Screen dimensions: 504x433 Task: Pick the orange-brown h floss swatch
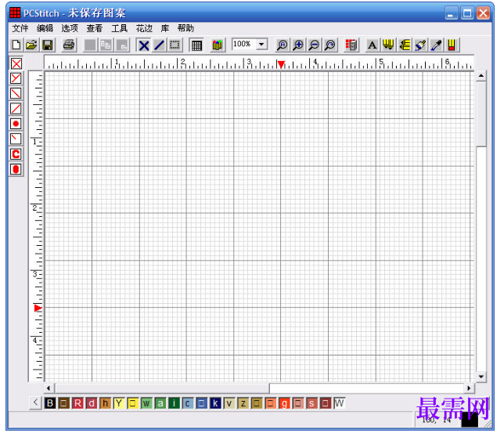coord(105,403)
